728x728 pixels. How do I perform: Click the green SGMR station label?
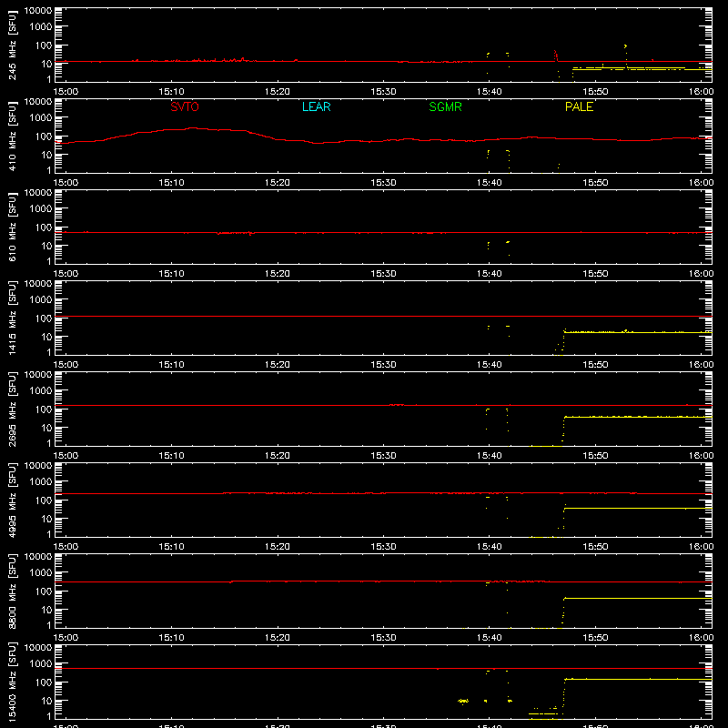pyautogui.click(x=445, y=106)
